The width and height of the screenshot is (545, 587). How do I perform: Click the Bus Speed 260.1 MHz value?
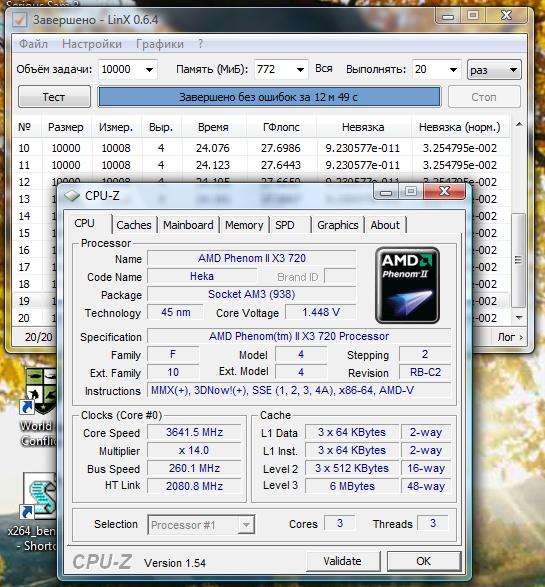pos(194,468)
